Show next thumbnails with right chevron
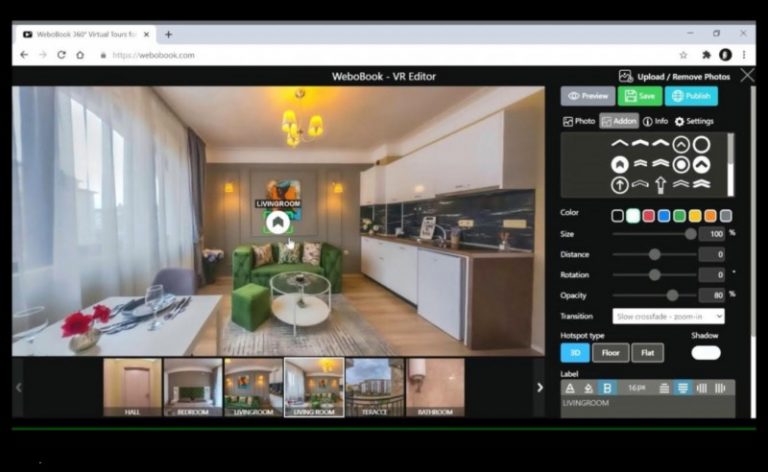The width and height of the screenshot is (768, 472). click(539, 387)
